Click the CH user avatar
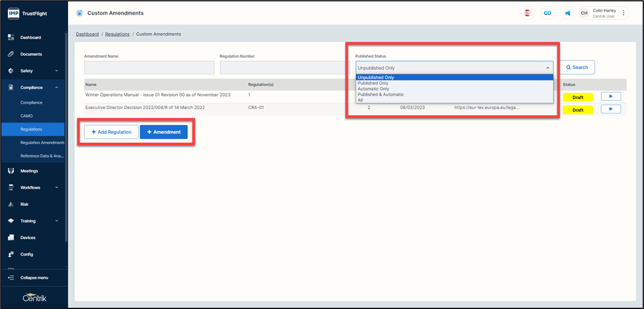The height and width of the screenshot is (309, 644). 584,13
